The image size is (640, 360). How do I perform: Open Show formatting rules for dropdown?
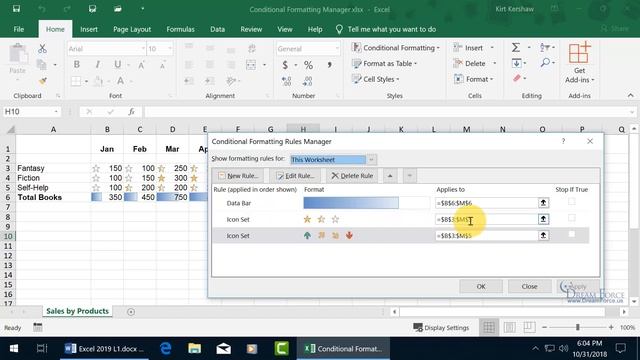371,160
